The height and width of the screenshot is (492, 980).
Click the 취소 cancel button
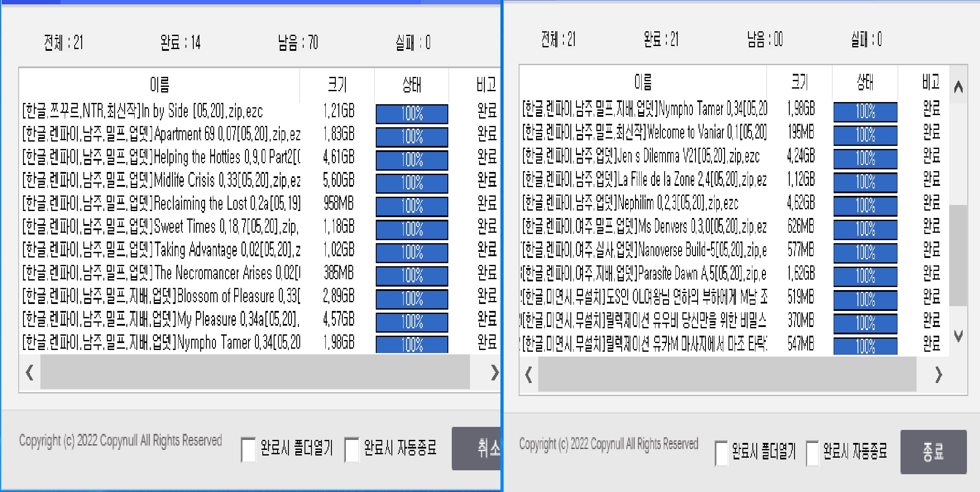[477, 448]
